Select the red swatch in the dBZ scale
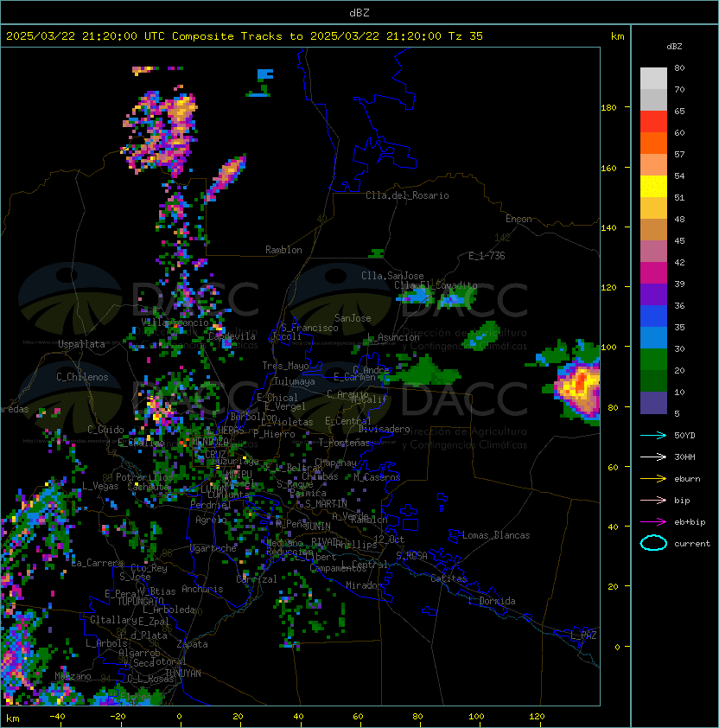Image resolution: width=719 pixels, height=728 pixels. click(653, 122)
